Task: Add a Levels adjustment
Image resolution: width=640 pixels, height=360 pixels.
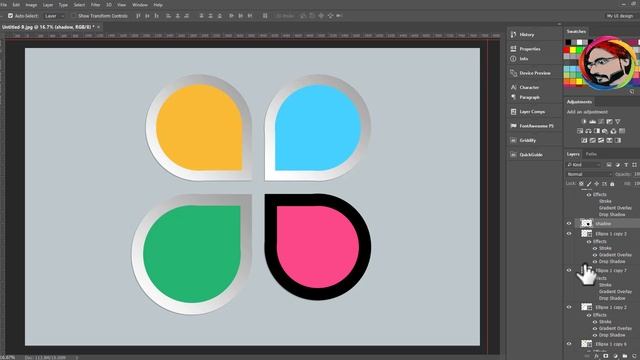Action: pos(593,122)
